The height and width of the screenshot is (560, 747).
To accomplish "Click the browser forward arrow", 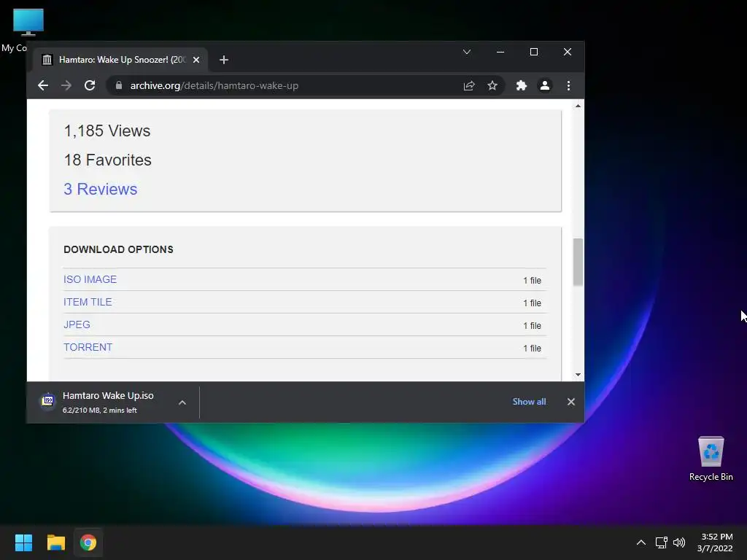I will (x=66, y=86).
